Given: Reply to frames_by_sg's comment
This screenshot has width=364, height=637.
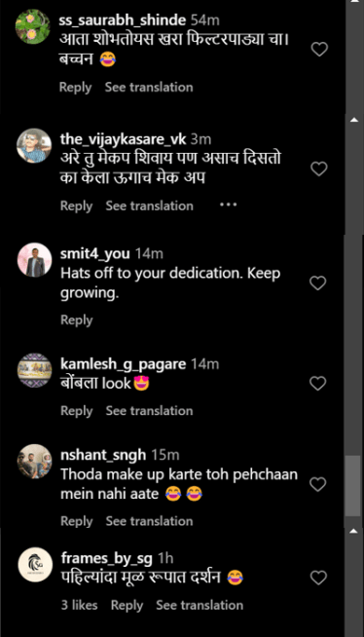Looking at the screenshot, I should [x=127, y=605].
